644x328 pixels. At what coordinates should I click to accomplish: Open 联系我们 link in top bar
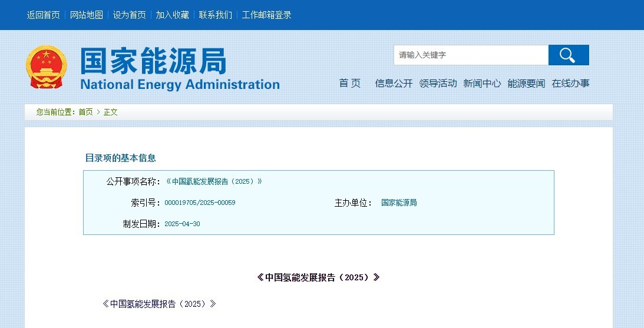pyautogui.click(x=215, y=15)
